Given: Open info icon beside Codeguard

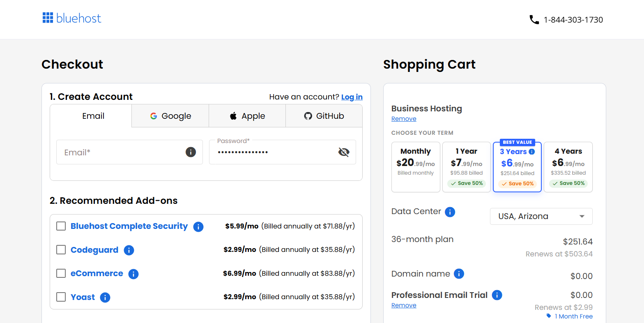Looking at the screenshot, I should pos(129,250).
